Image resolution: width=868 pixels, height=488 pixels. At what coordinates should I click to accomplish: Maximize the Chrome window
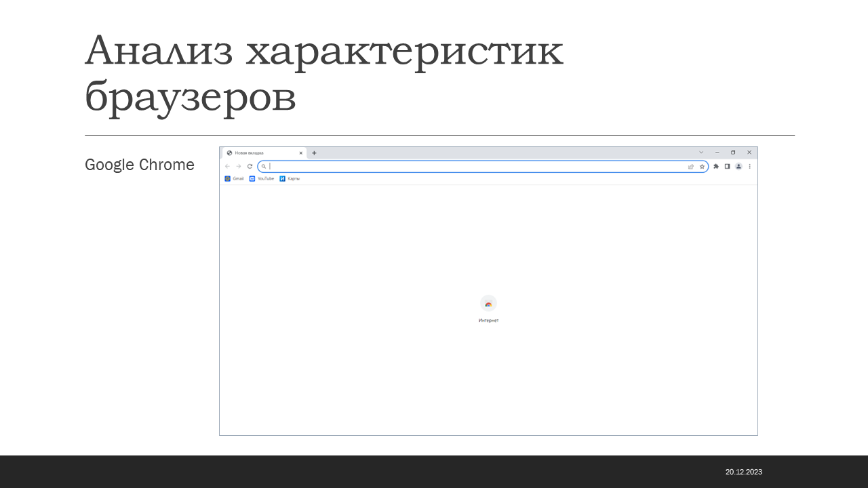point(733,152)
